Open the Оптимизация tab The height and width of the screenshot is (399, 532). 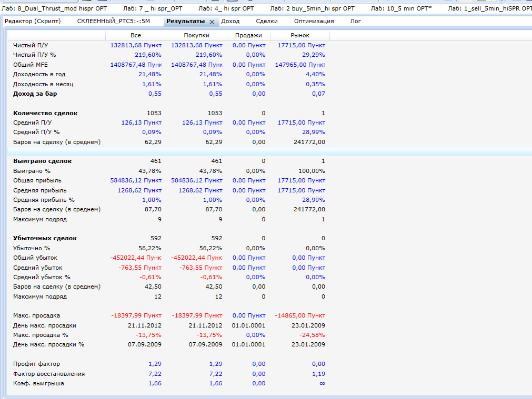click(314, 22)
